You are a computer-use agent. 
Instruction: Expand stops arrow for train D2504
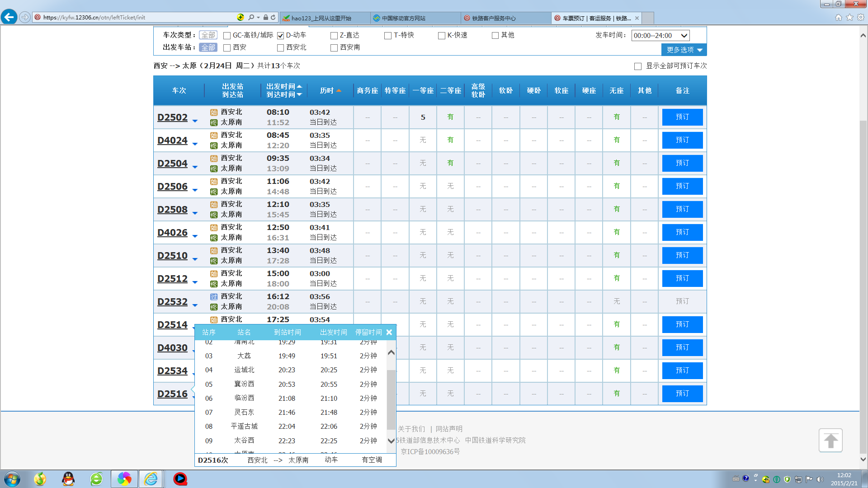(195, 167)
